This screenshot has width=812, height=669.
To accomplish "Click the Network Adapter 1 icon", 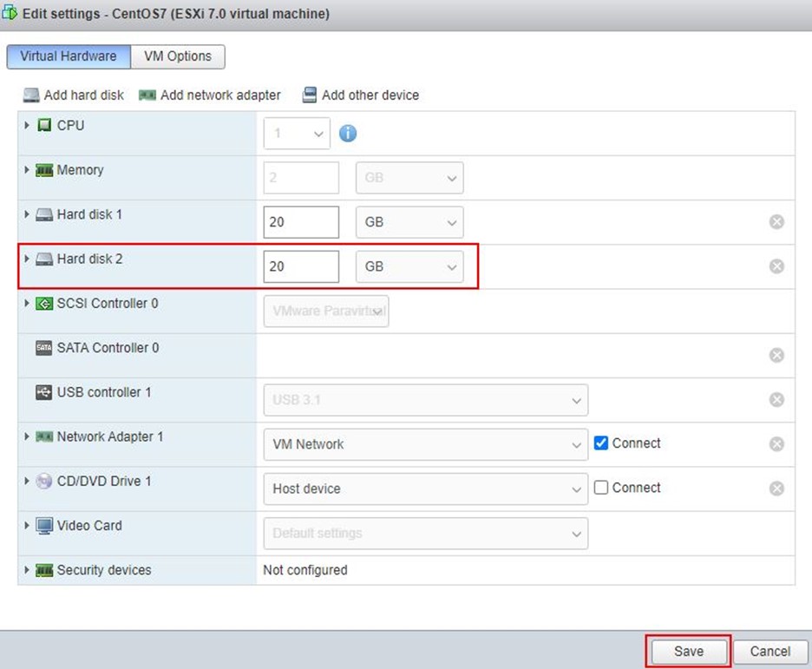I will [x=44, y=436].
